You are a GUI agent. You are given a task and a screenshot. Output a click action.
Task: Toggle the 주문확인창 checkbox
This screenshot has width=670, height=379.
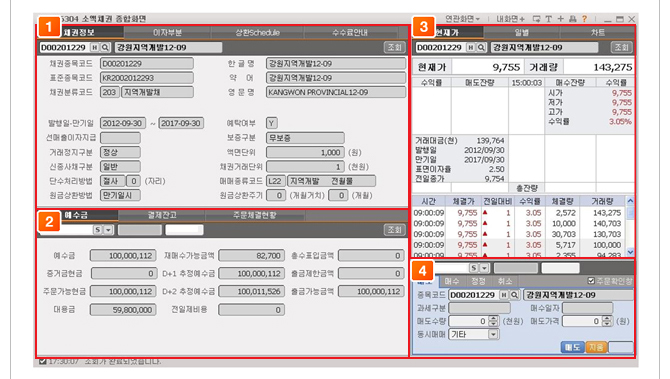click(591, 281)
